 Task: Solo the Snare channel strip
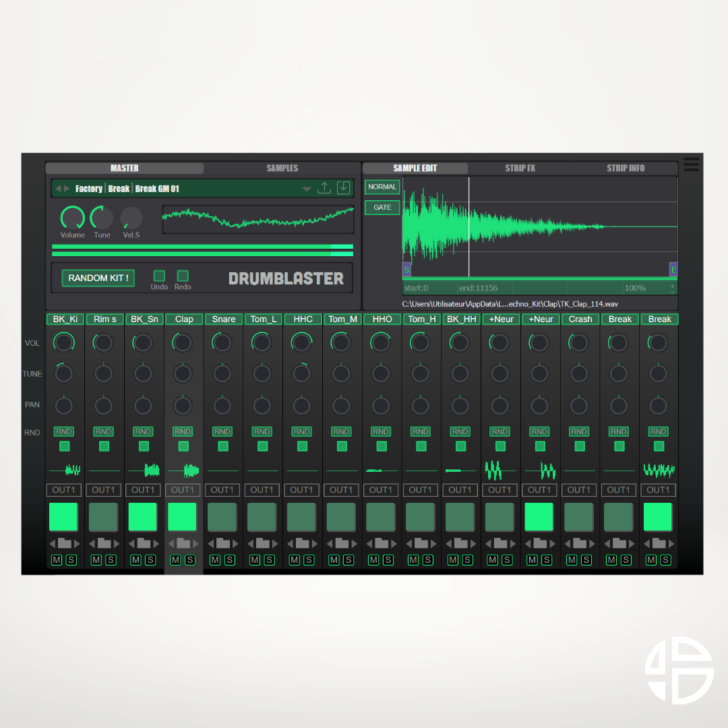click(229, 559)
